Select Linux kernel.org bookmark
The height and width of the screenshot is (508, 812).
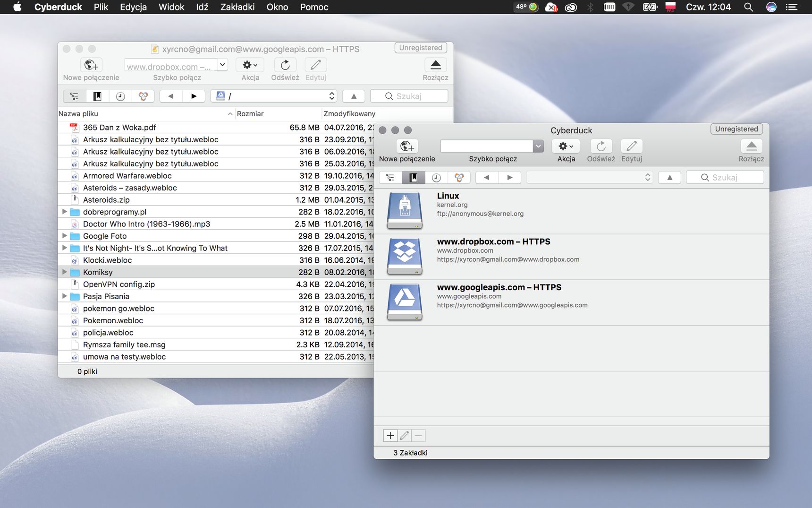click(x=571, y=211)
